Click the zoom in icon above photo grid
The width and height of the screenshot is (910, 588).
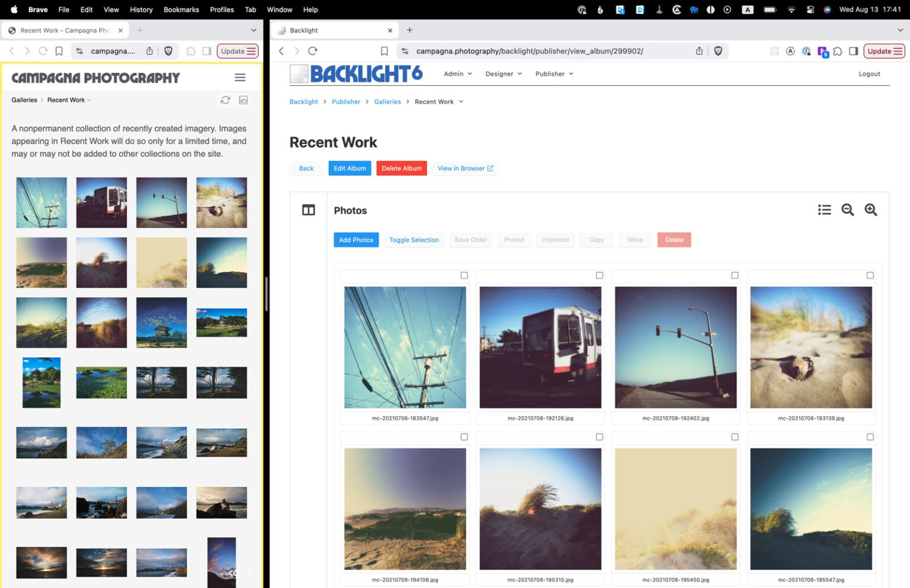point(870,210)
